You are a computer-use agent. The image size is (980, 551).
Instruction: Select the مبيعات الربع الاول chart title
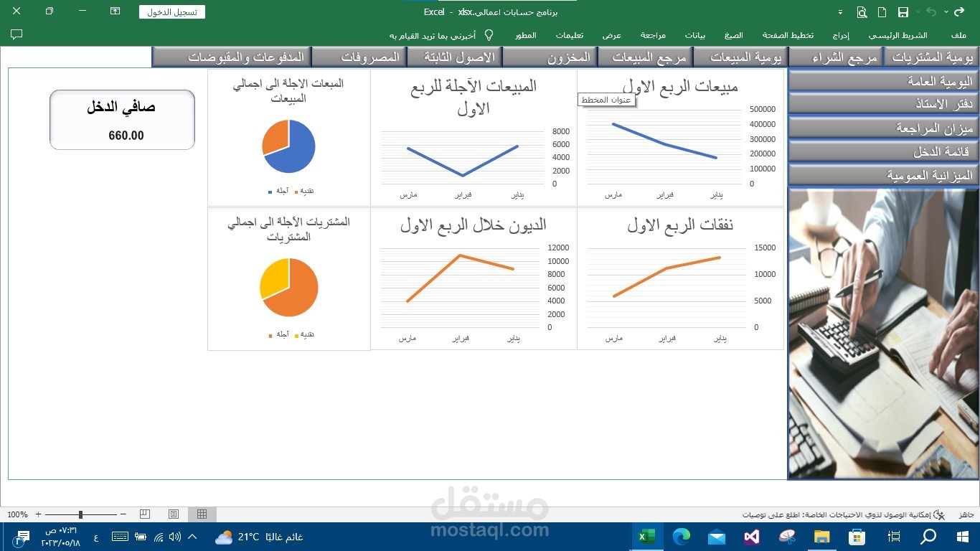pyautogui.click(x=679, y=87)
